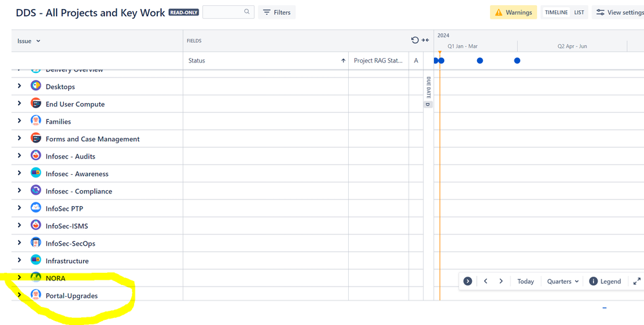644x325 pixels.
Task: Click the InfoSec-ISMS project icon
Action: click(35, 225)
